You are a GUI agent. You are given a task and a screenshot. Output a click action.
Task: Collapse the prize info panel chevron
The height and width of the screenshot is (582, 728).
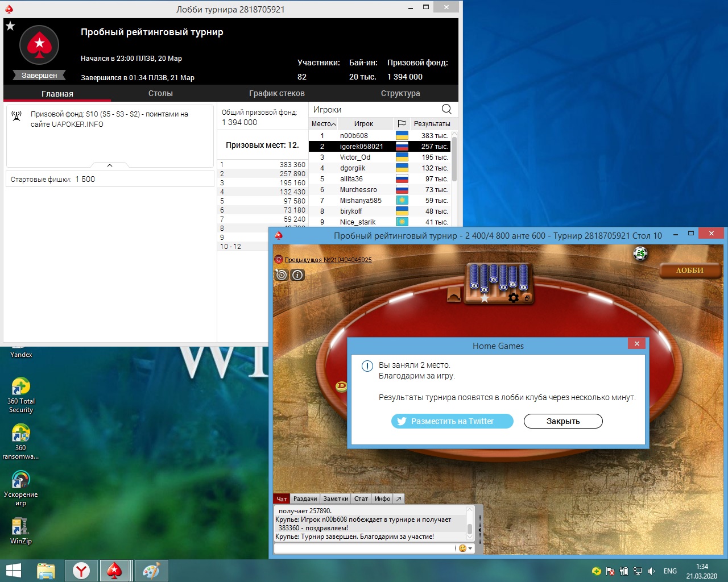(x=110, y=165)
